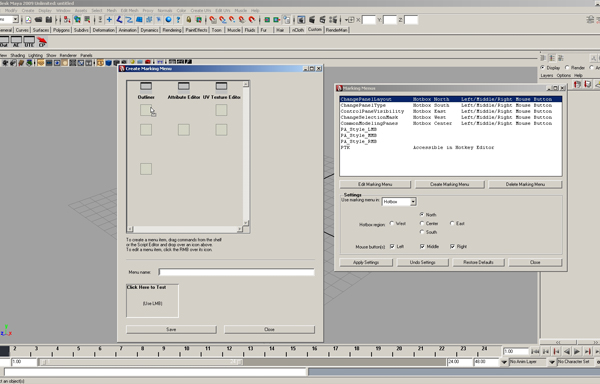Image resolution: width=600 pixels, height=384 pixels.
Task: Select the South hotbox region radio button
Action: (422, 232)
